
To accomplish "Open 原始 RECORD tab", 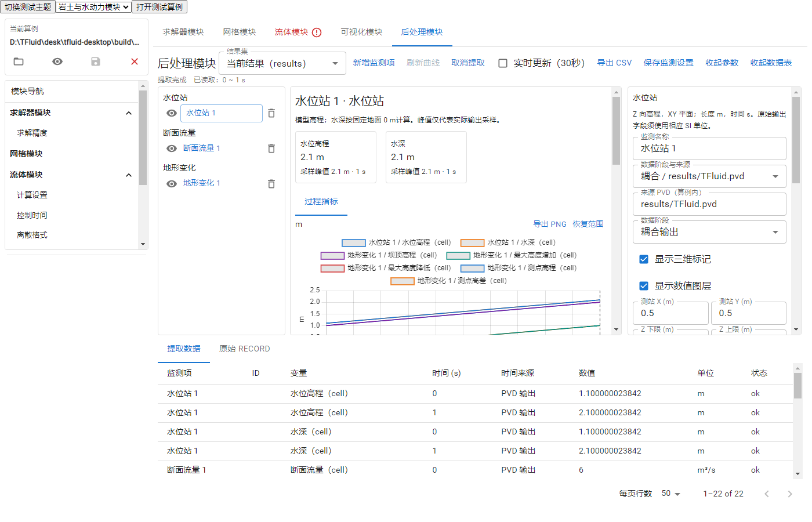I will click(245, 349).
